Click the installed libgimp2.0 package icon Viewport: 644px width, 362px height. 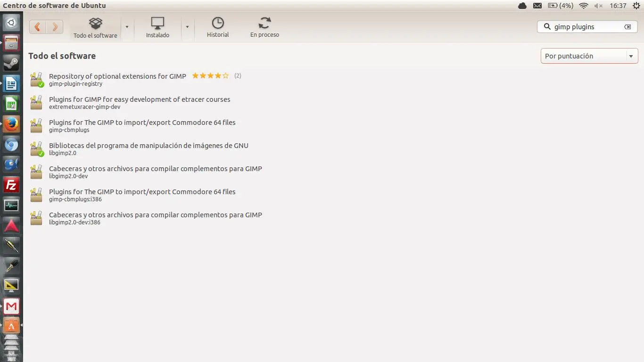tap(37, 149)
